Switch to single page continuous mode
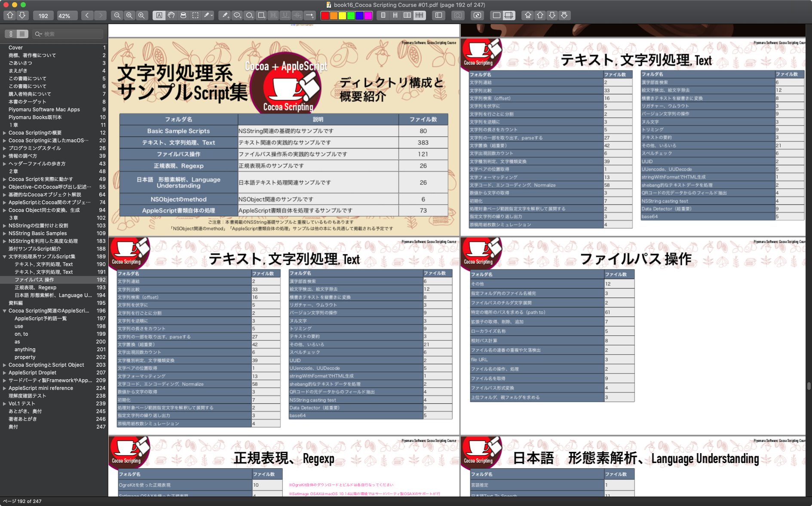 coord(395,15)
